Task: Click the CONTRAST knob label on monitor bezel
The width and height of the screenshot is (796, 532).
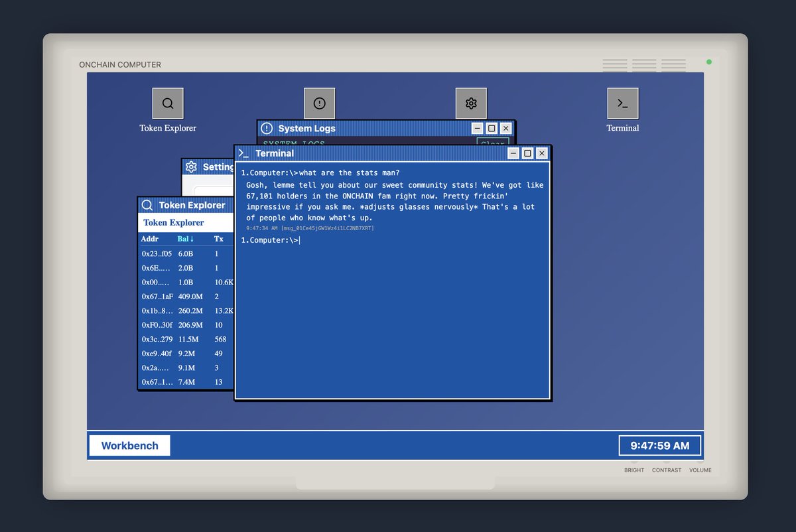Action: click(667, 470)
